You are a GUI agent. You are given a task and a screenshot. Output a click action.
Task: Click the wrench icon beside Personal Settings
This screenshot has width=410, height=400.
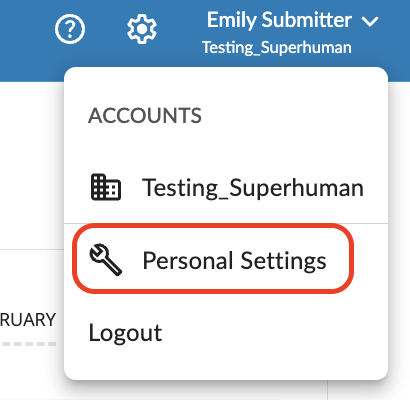tap(106, 260)
